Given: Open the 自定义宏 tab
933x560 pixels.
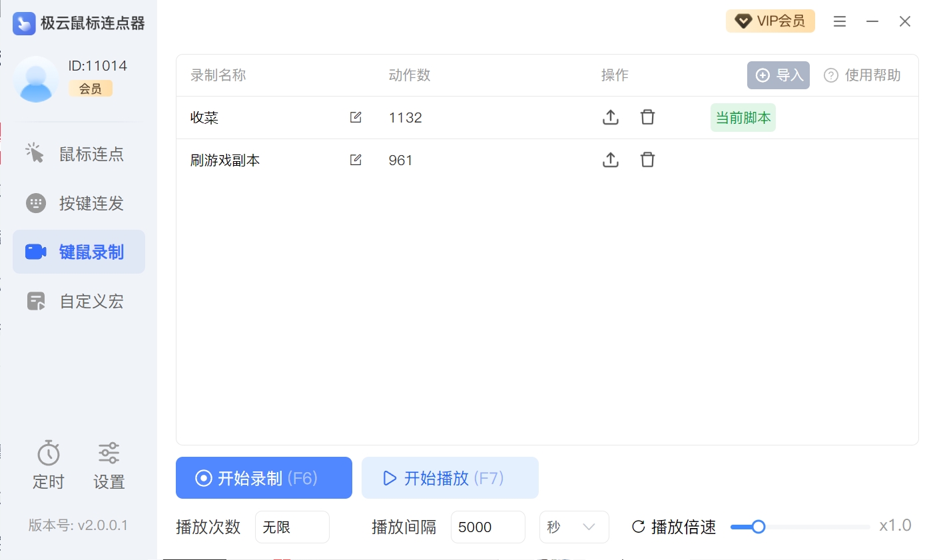Looking at the screenshot, I should pos(79,302).
